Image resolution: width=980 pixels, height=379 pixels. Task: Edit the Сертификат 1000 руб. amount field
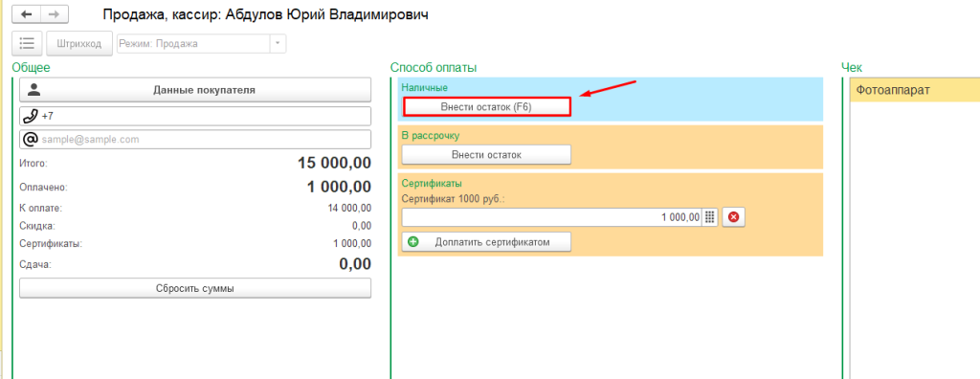click(x=552, y=217)
